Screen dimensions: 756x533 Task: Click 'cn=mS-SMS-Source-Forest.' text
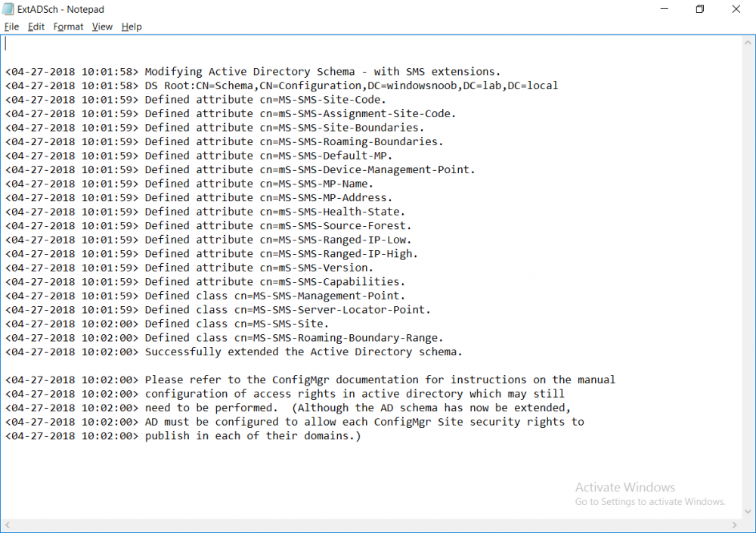tap(336, 226)
